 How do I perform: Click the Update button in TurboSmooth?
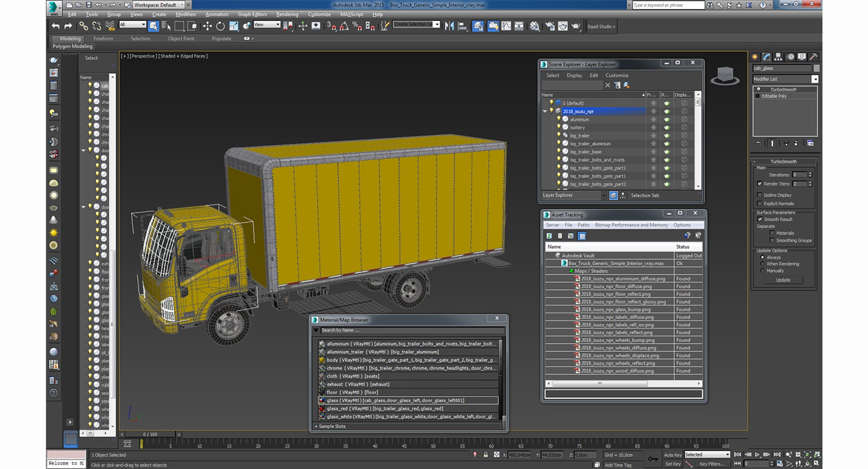pos(783,280)
